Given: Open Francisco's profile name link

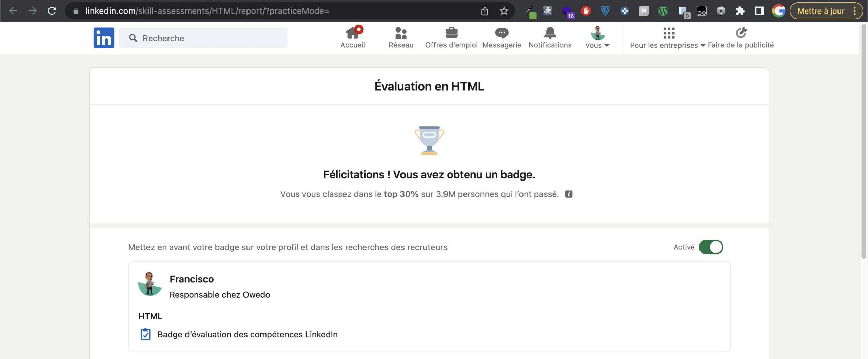Looking at the screenshot, I should (192, 279).
